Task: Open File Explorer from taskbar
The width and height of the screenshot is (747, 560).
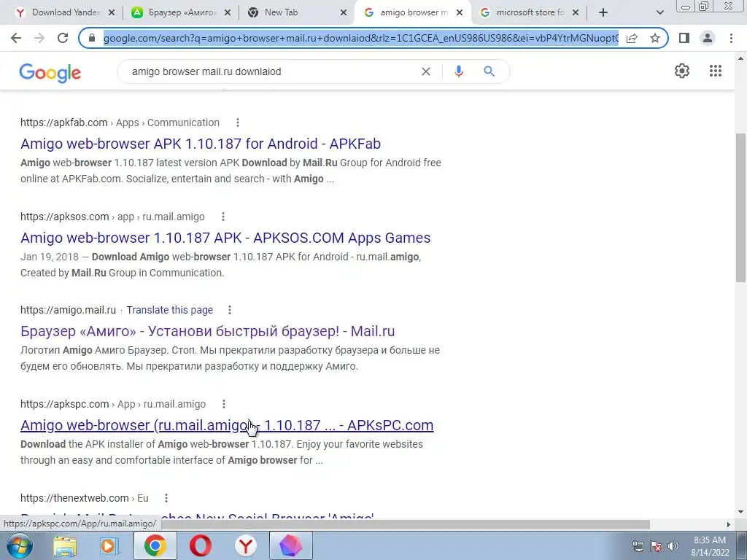Action: pyautogui.click(x=65, y=545)
